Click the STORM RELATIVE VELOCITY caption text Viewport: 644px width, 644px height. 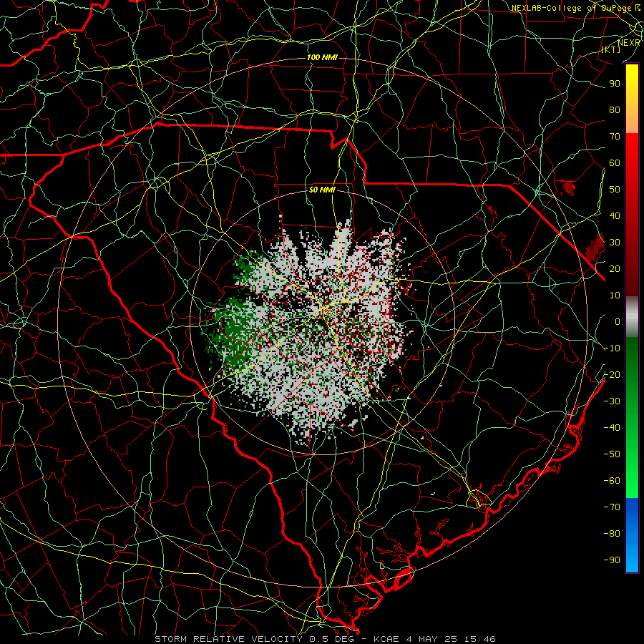point(228,639)
